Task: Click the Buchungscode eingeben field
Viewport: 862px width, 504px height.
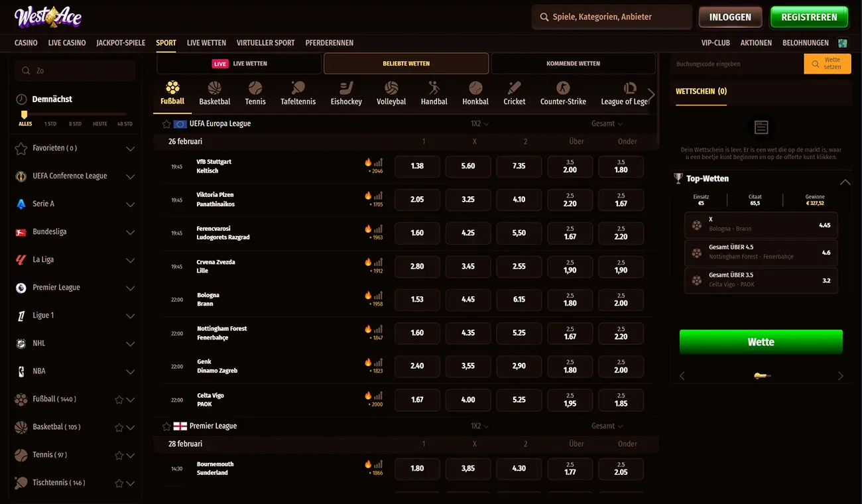Action: click(x=736, y=64)
